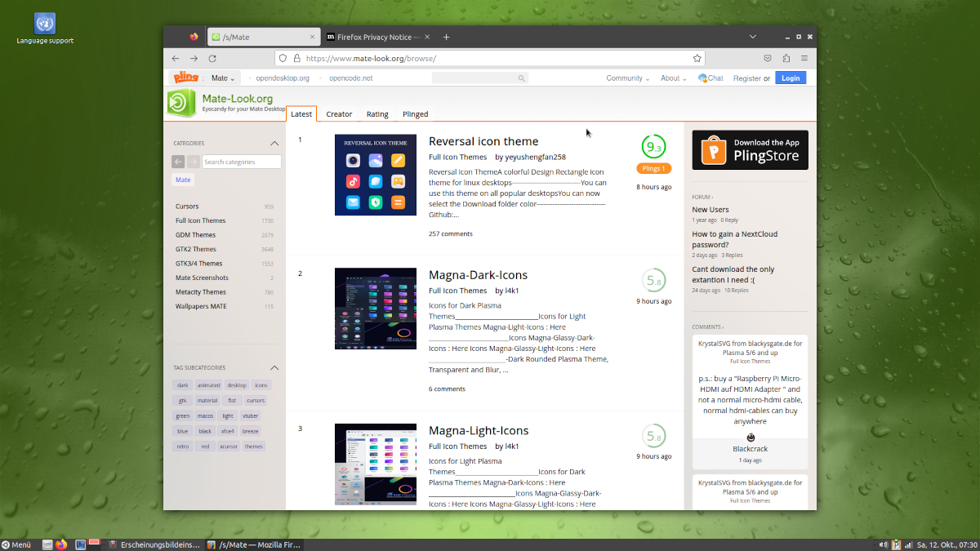Viewport: 980px width, 551px height.
Task: Open the opencode.net link
Action: (x=350, y=78)
